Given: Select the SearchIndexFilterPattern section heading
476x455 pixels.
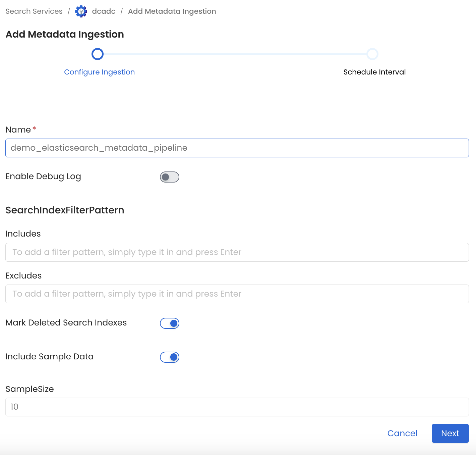Looking at the screenshot, I should (x=65, y=210).
